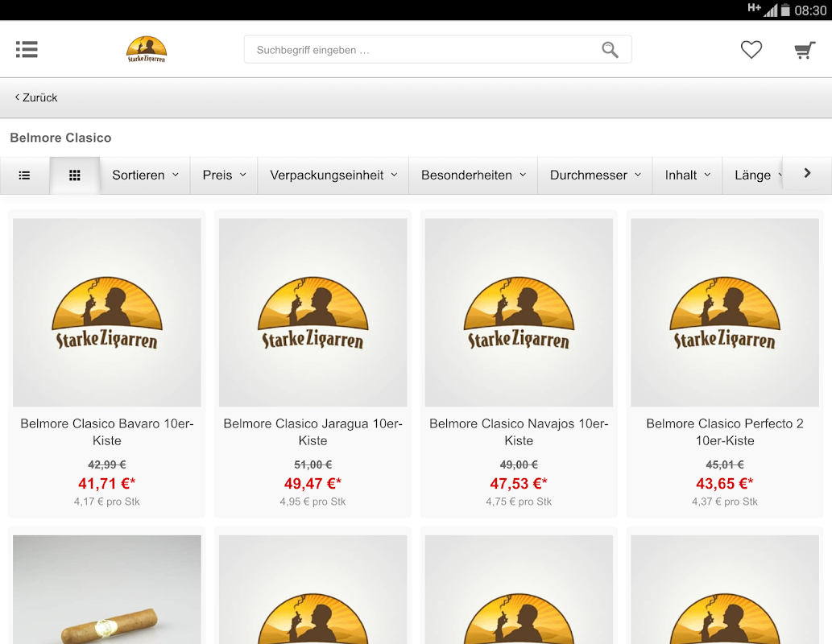Open the Sortieren dropdown
832x644 pixels.
coord(145,175)
